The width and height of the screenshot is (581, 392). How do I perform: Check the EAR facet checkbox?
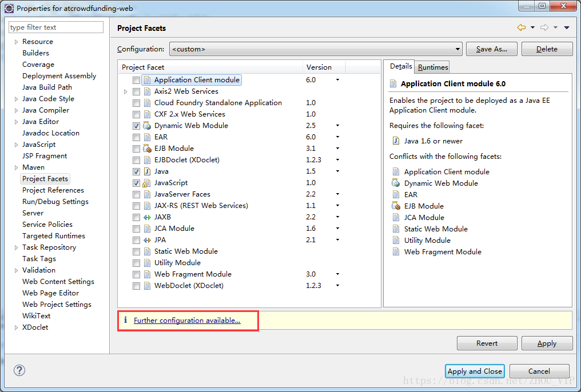pyautogui.click(x=136, y=137)
